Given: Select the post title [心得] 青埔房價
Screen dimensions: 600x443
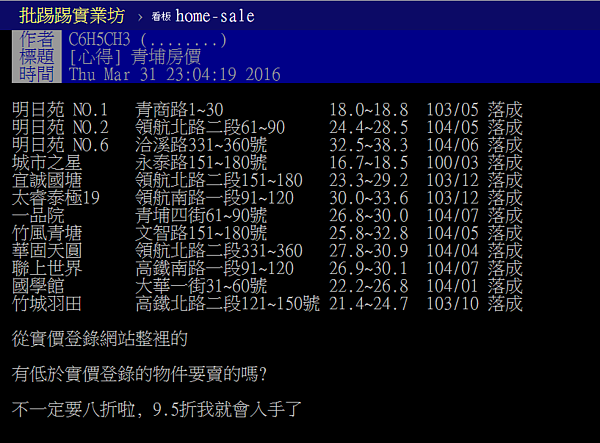Looking at the screenshot, I should pos(135,57).
